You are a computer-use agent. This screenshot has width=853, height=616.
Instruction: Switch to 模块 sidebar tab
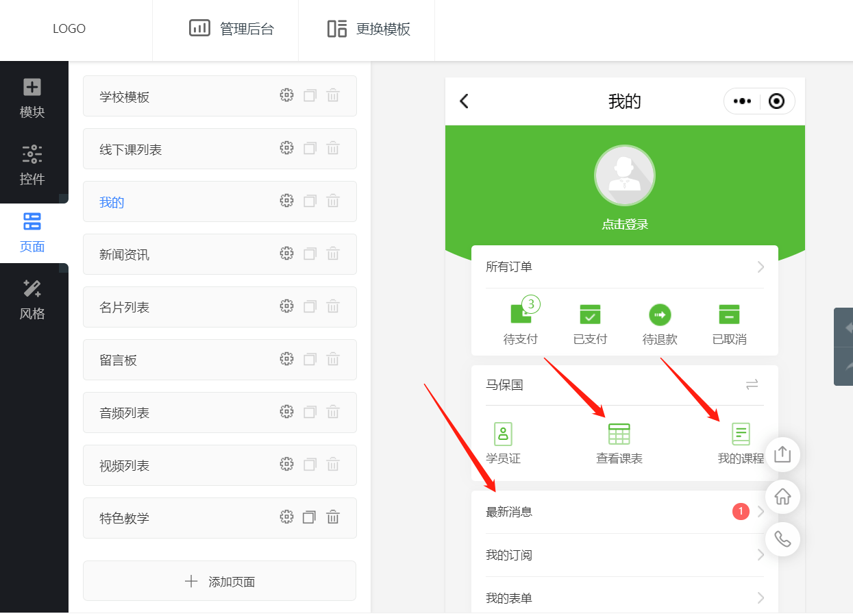point(32,97)
